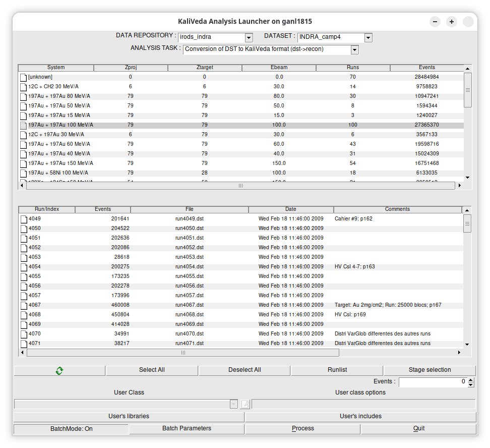Click the file icon beside run 4054

23,267
